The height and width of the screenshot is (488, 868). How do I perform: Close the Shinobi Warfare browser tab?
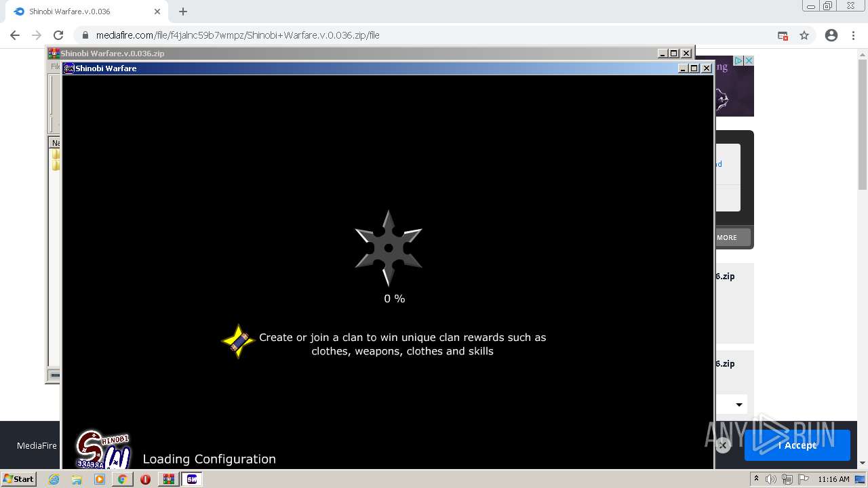[157, 12]
